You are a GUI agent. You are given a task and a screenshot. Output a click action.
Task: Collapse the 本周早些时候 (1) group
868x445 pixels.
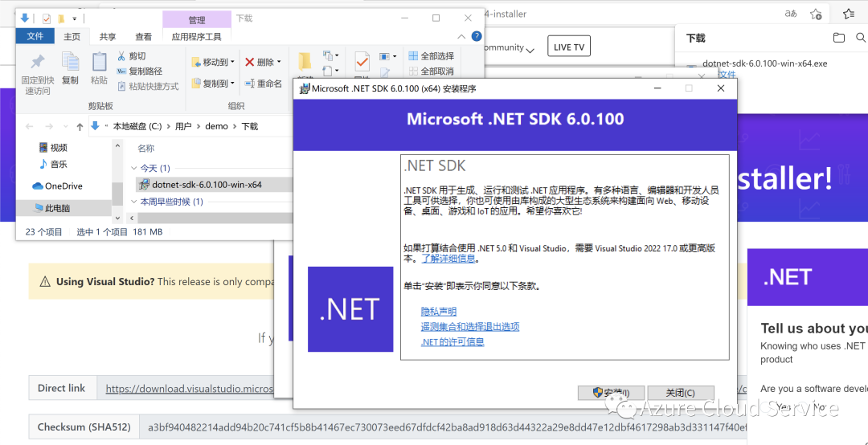pos(134,202)
